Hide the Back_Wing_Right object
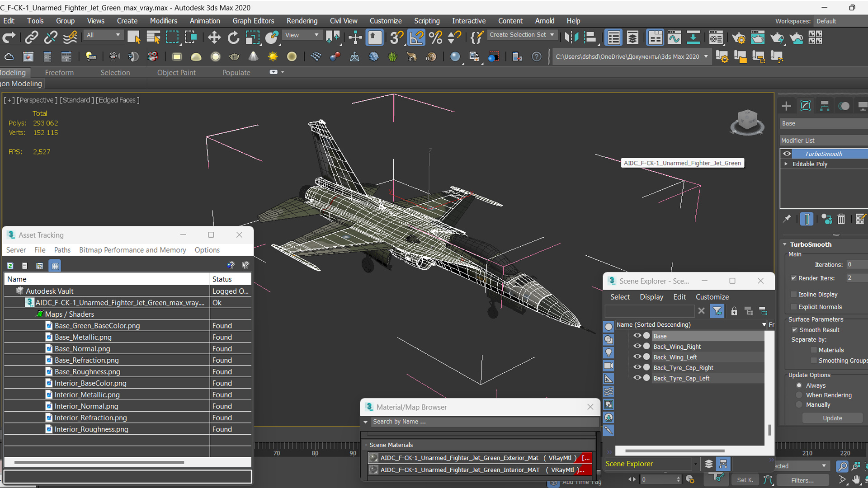The height and width of the screenshot is (488, 868). click(x=637, y=346)
